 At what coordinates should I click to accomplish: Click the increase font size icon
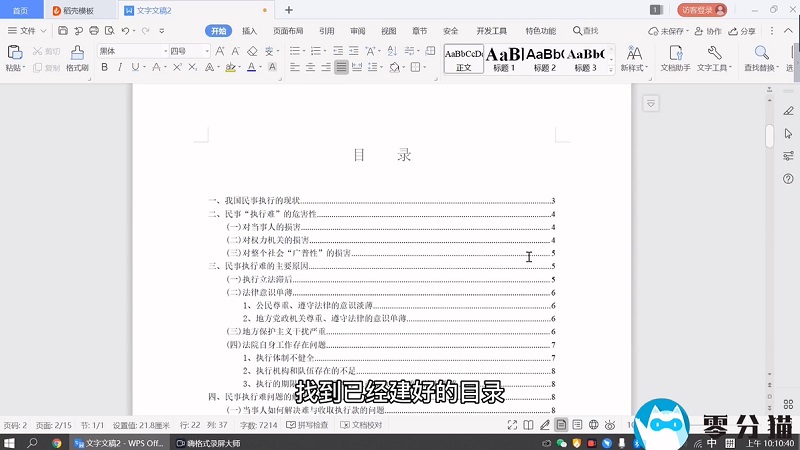218,50
